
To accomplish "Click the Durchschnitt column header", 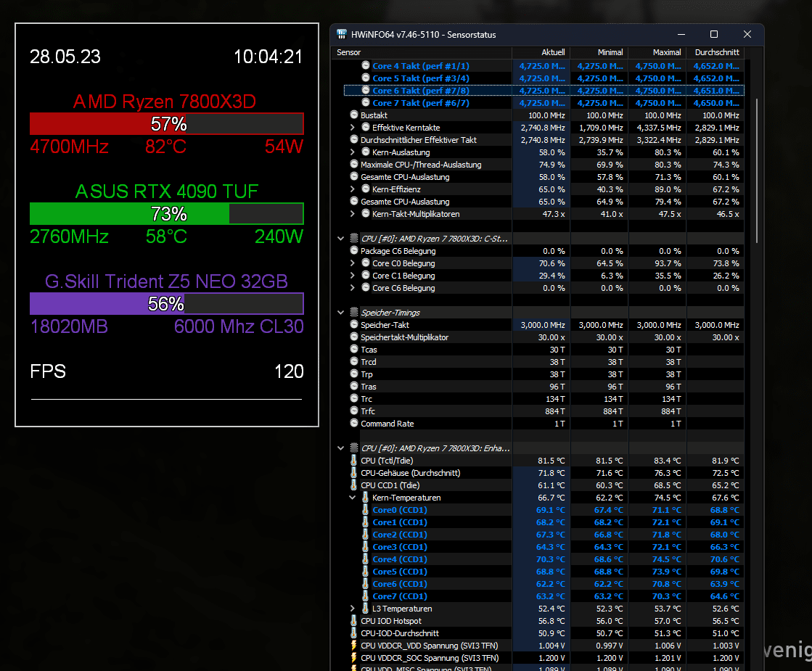I will (715, 52).
